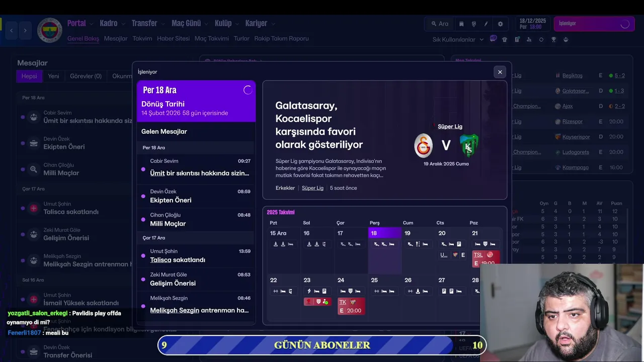
Task: Select calendar day 19
Action: click(x=418, y=250)
